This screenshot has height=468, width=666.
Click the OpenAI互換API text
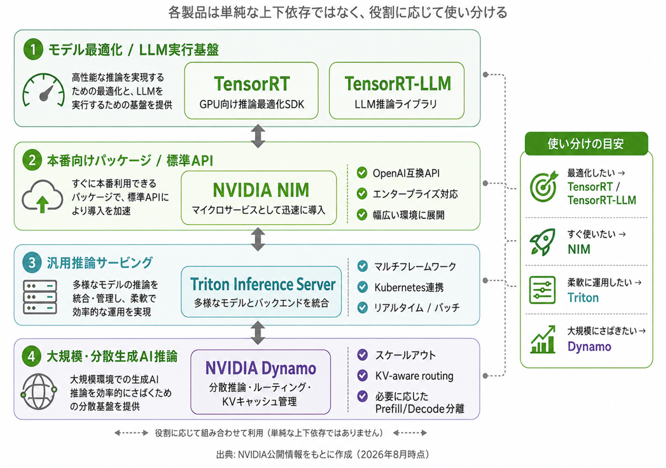coord(406,173)
